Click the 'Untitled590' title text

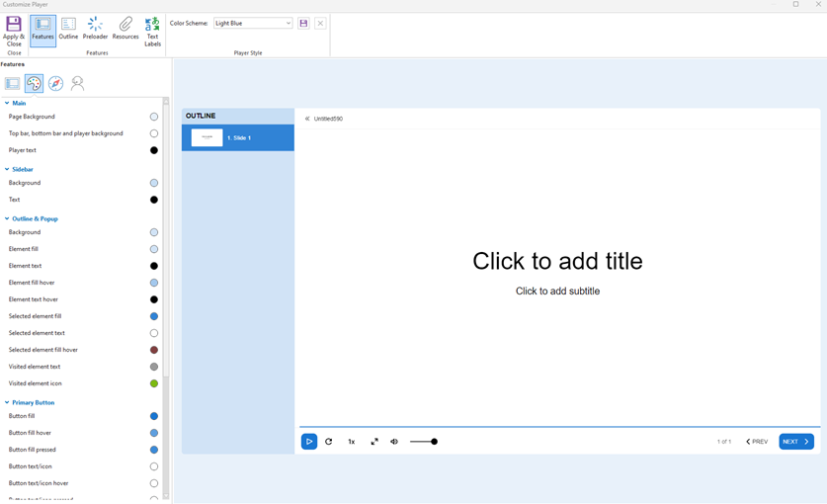point(328,119)
